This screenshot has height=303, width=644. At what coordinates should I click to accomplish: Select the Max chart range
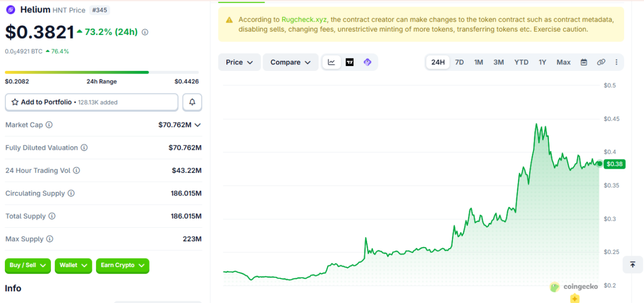pos(563,62)
